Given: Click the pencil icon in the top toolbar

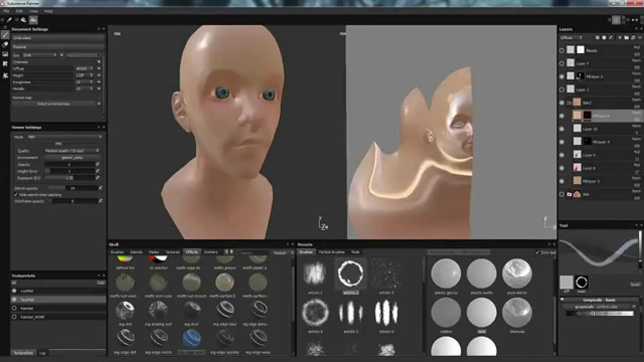Looking at the screenshot, I should click(x=10, y=20).
